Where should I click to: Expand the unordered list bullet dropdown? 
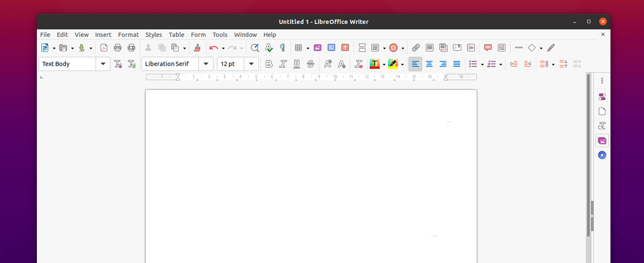482,64
